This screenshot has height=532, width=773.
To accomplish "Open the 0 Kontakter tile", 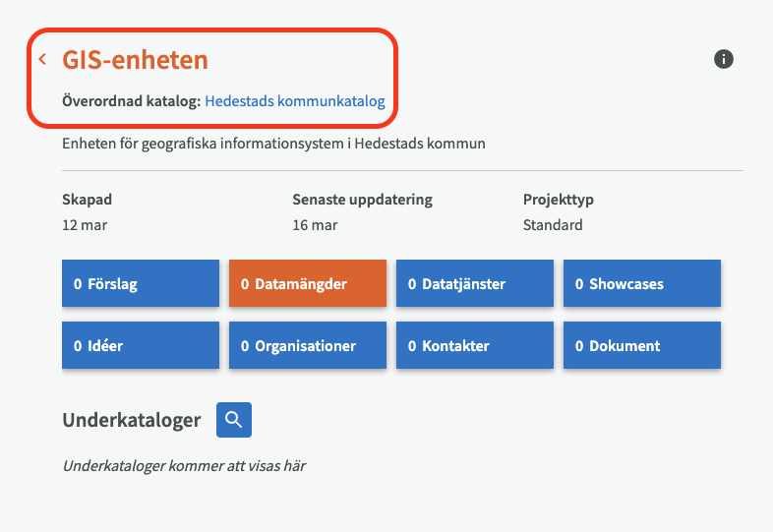I will [475, 346].
